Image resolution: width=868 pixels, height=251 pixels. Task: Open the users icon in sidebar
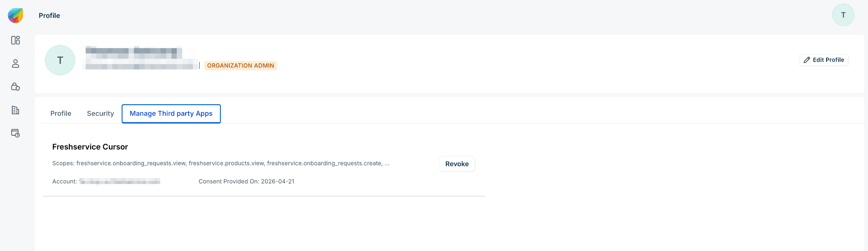pyautogui.click(x=15, y=64)
